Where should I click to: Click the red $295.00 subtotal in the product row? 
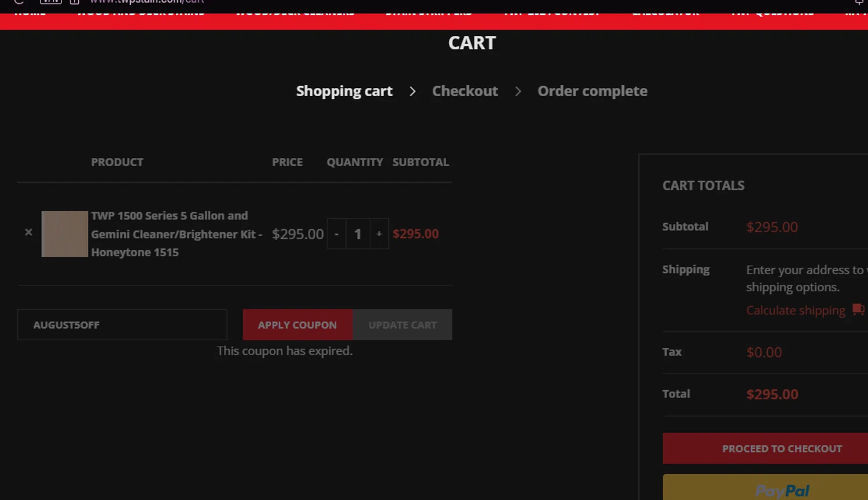[415, 234]
